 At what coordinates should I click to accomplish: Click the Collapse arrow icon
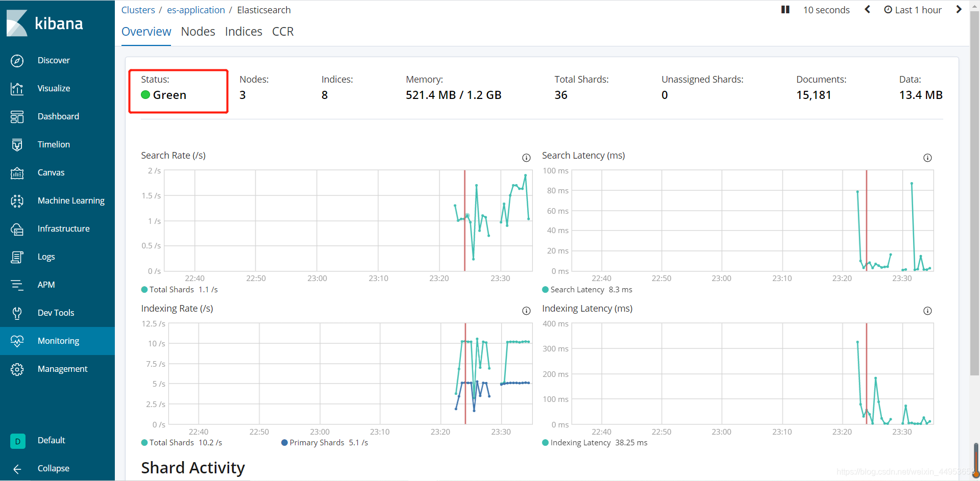click(17, 469)
